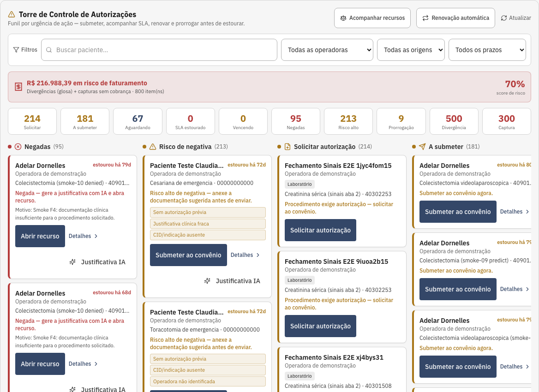Focus the Buscar paciente search field
The height and width of the screenshot is (392, 539).
(x=159, y=50)
